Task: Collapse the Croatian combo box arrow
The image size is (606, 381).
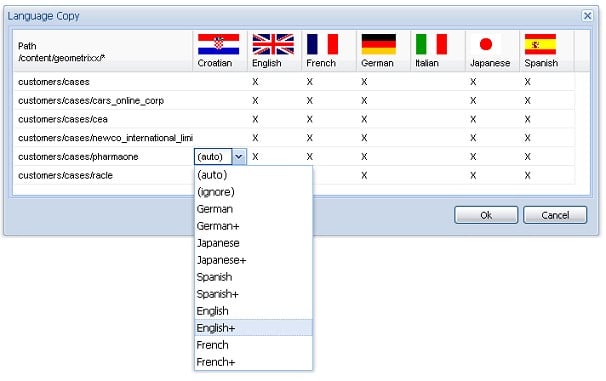Action: point(239,157)
